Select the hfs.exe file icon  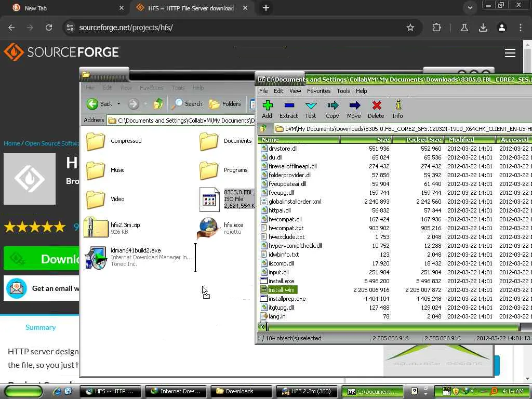point(208,228)
